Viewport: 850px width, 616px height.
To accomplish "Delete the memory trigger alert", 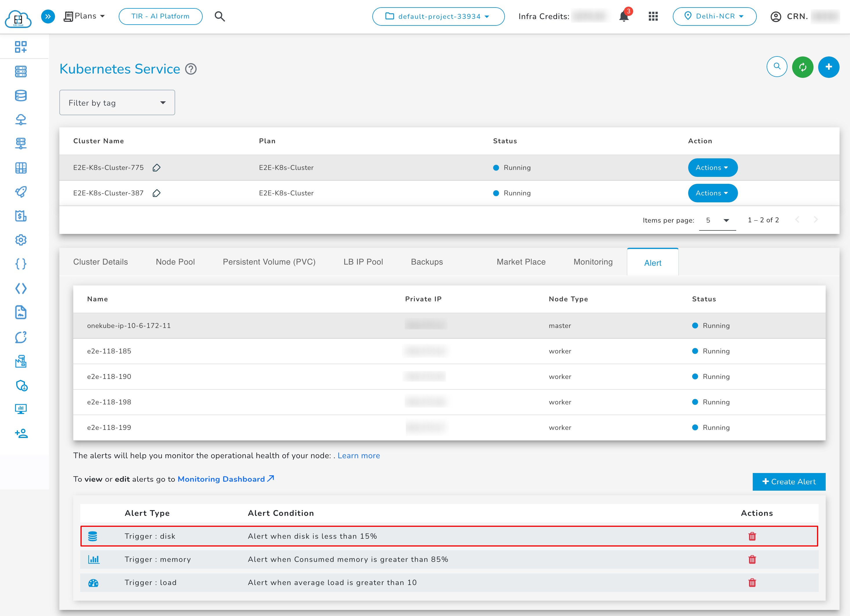I will pos(752,560).
